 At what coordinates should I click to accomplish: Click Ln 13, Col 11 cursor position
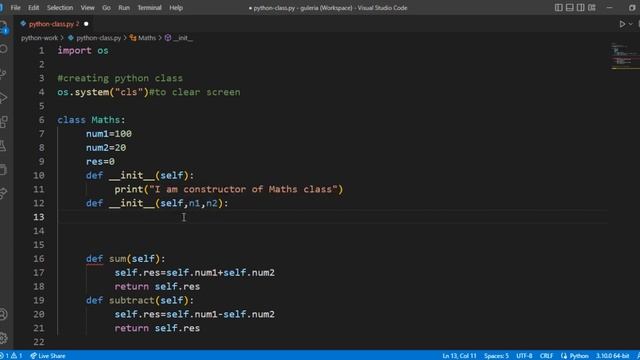pos(459,356)
